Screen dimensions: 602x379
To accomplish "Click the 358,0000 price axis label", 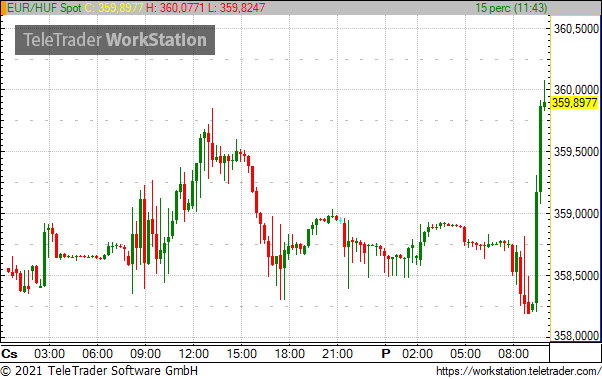I will point(576,336).
